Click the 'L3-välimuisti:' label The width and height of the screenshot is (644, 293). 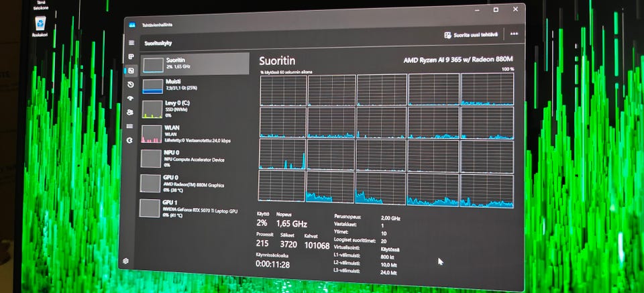point(347,272)
